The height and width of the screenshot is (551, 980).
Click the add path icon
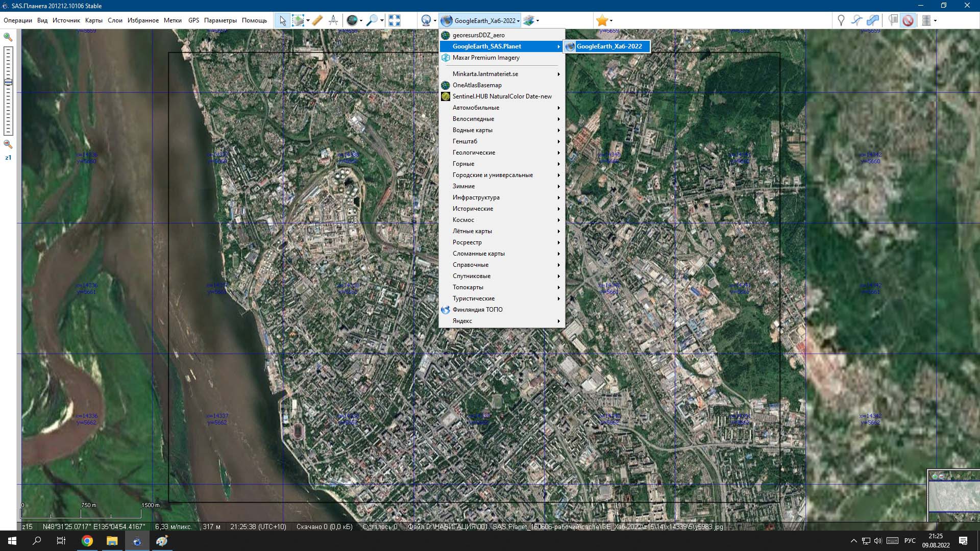pyautogui.click(x=856, y=20)
